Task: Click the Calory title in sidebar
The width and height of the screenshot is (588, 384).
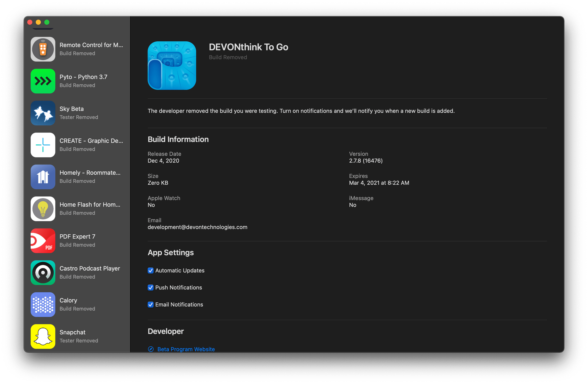Action: pyautogui.click(x=68, y=300)
